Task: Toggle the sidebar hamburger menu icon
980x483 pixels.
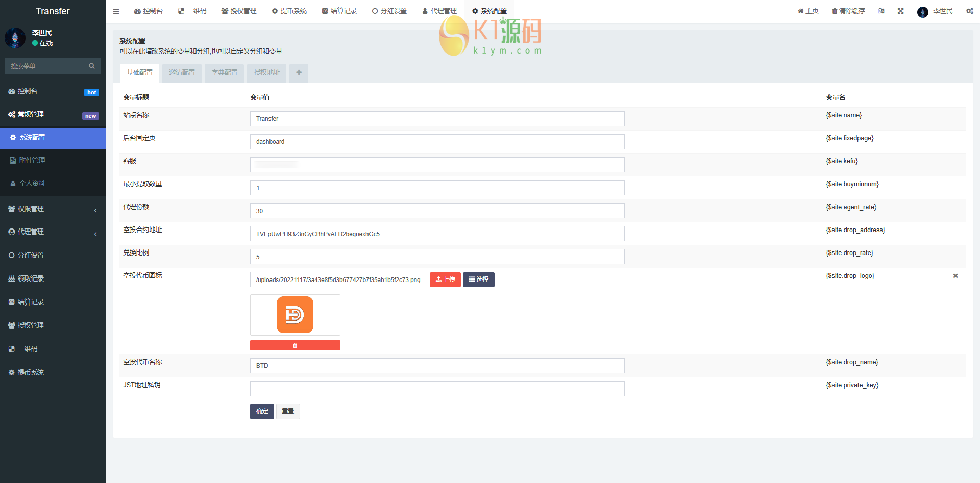Action: click(116, 11)
